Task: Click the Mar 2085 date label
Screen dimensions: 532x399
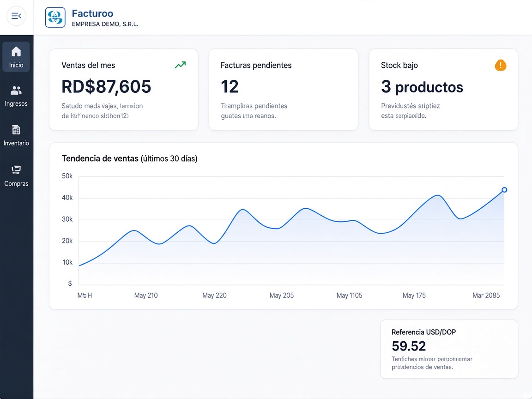Action: pos(486,295)
